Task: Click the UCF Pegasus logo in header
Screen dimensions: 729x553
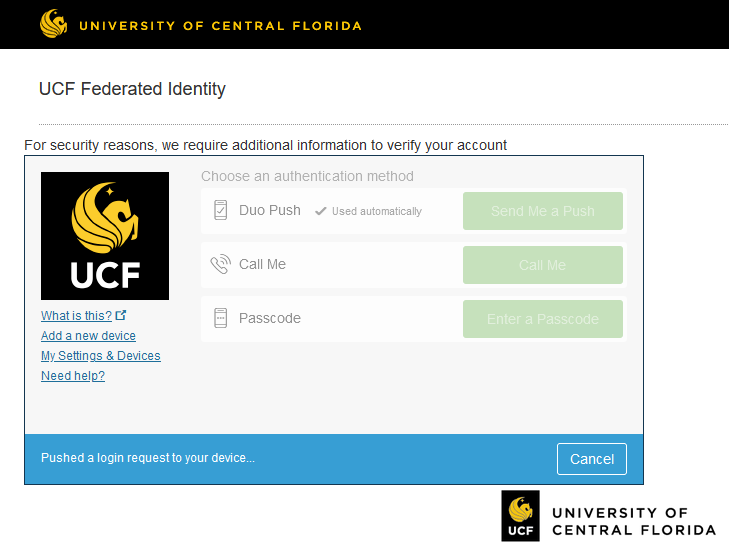Action: (53, 24)
